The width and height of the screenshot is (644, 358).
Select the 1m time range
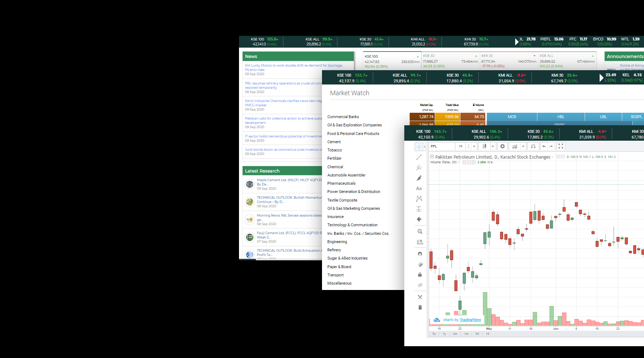pos(466,334)
